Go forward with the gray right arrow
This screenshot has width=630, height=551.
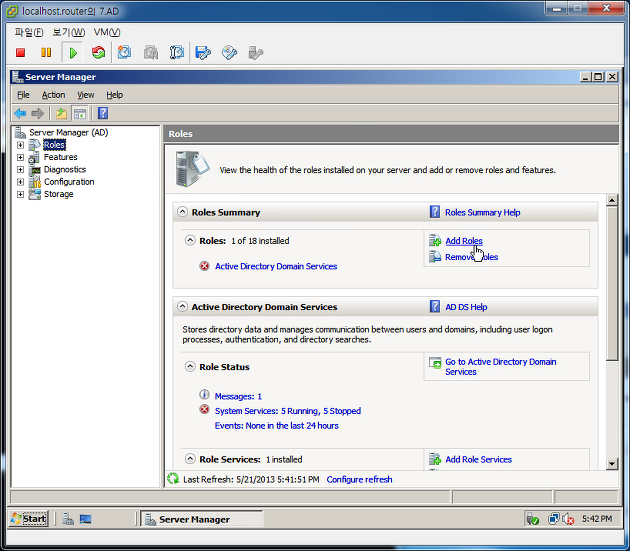37,113
